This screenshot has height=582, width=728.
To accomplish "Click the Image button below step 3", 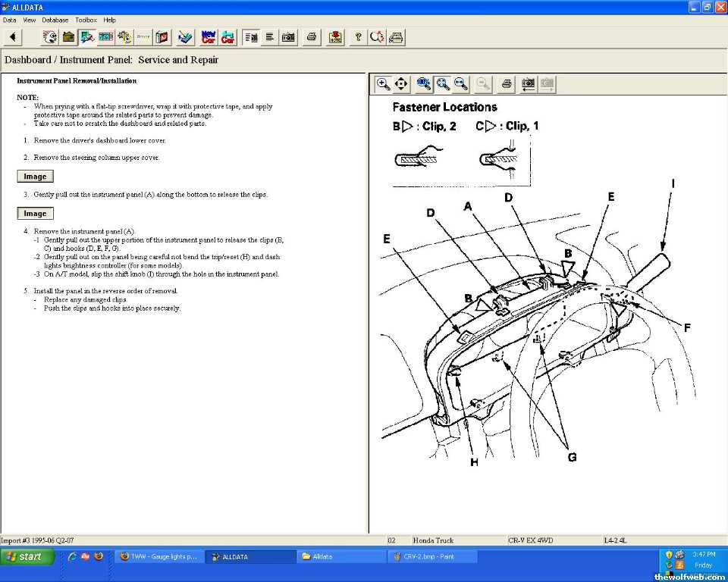I will pos(35,214).
